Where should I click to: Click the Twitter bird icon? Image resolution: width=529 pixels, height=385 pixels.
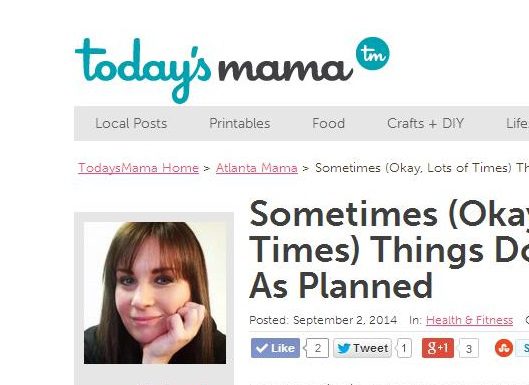point(344,348)
